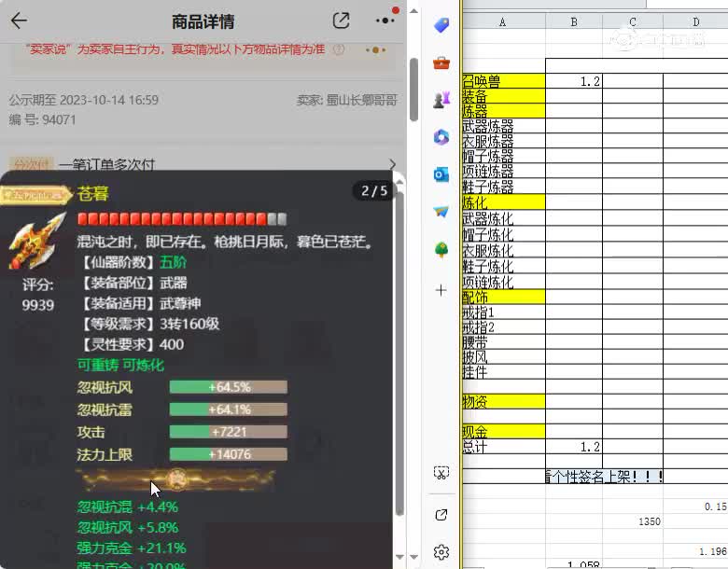
Task: Select the 衣服炼器 cell
Action: (503, 141)
